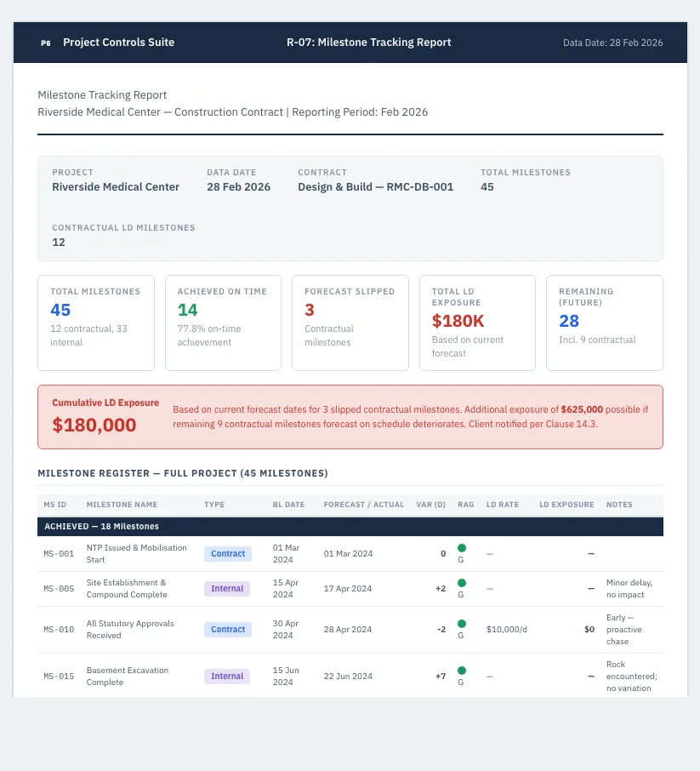Click the LD EXPOSURE column header
The width and height of the screenshot is (700, 771).
[566, 505]
